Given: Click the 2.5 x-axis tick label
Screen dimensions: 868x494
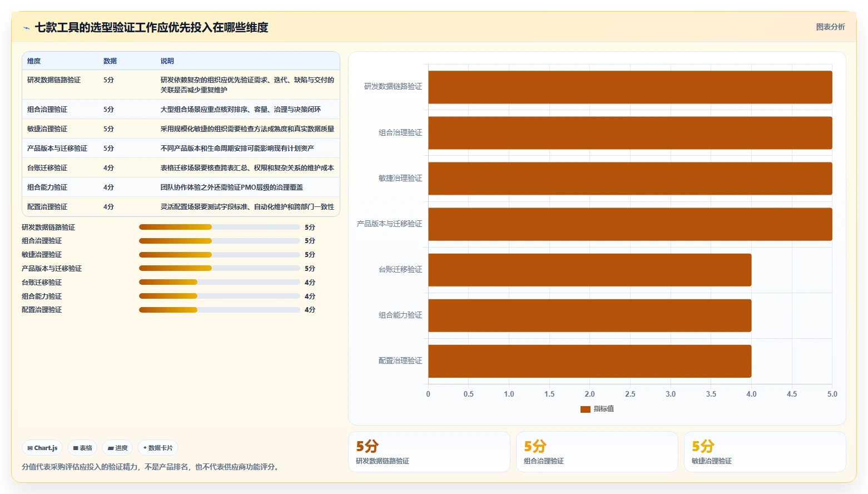Looking at the screenshot, I should point(630,394).
